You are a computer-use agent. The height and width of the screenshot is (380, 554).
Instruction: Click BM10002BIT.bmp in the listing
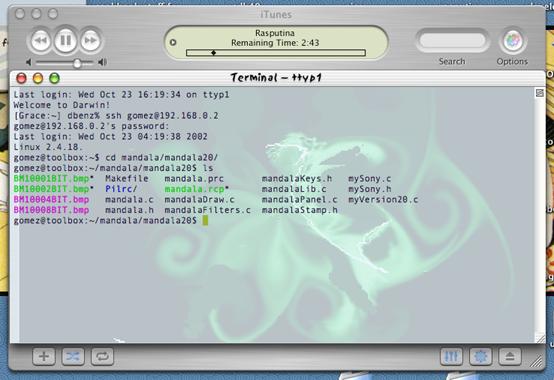coord(51,189)
